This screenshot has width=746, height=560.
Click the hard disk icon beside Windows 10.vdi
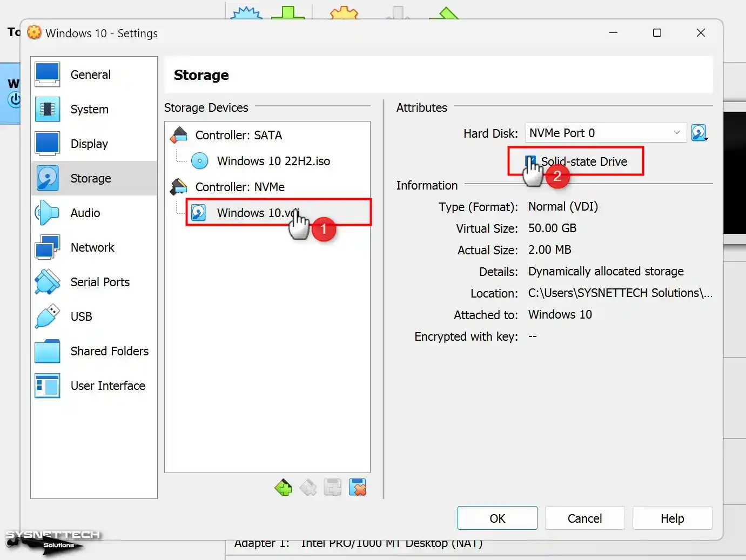(199, 213)
